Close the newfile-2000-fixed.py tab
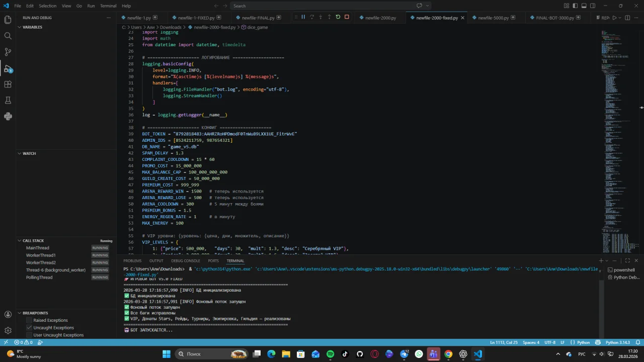Image resolution: width=644 pixels, height=362 pixels. (x=462, y=18)
